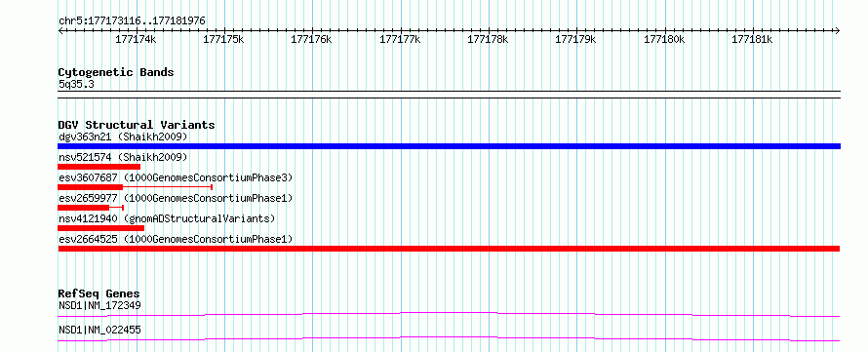Select the red nsv4121940 variant bar
The image size is (868, 352).
(x=100, y=228)
